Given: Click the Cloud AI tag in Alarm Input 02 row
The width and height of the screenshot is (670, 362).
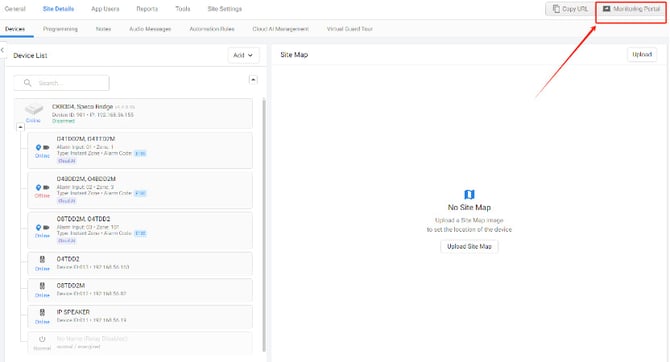Looking at the screenshot, I should point(67,201).
